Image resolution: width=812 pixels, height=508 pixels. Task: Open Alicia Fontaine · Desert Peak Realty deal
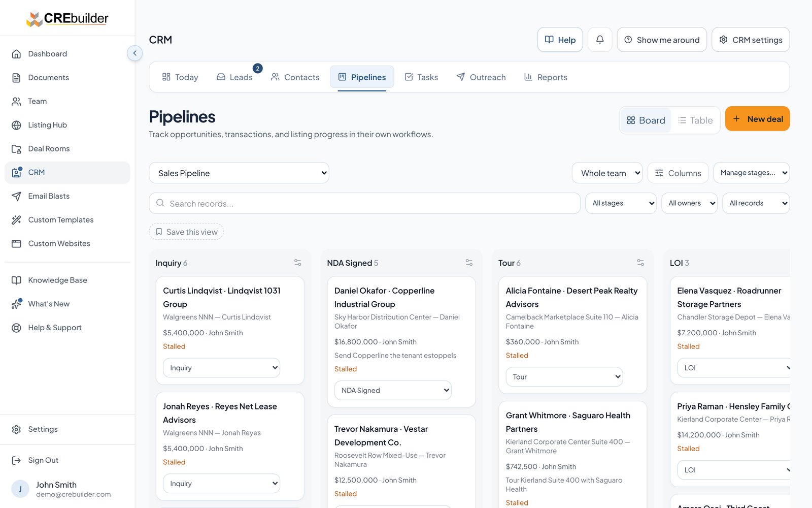(x=571, y=297)
